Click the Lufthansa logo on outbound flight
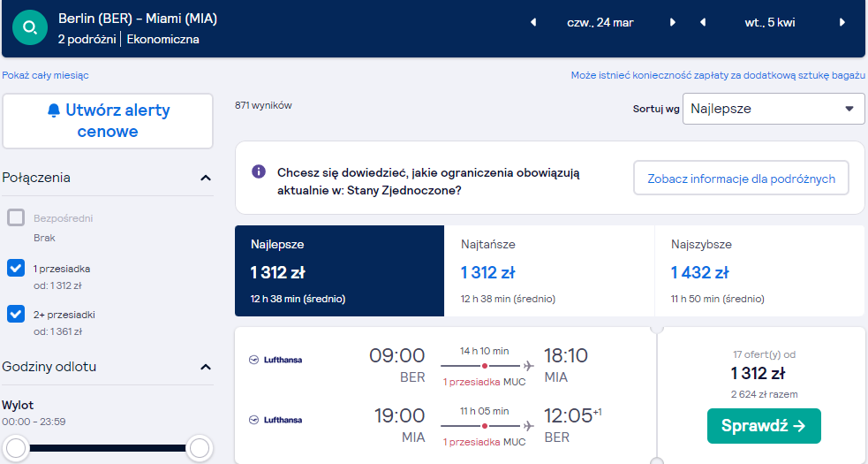This screenshot has width=868, height=464. point(275,360)
